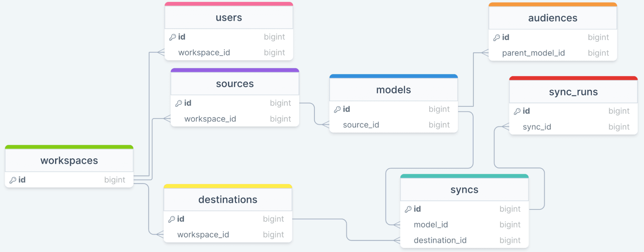
Task: Select parent_model_id row in audiences table
Action: (x=533, y=53)
